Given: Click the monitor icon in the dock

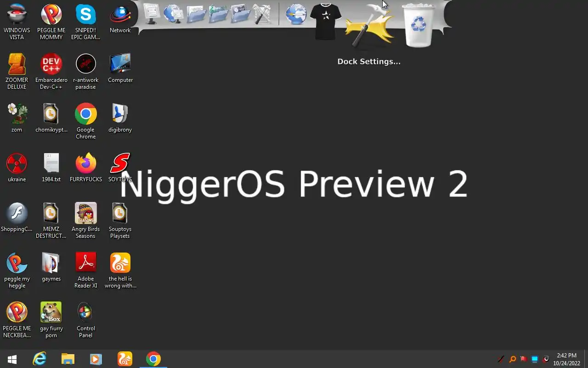Looking at the screenshot, I should pos(152,13).
